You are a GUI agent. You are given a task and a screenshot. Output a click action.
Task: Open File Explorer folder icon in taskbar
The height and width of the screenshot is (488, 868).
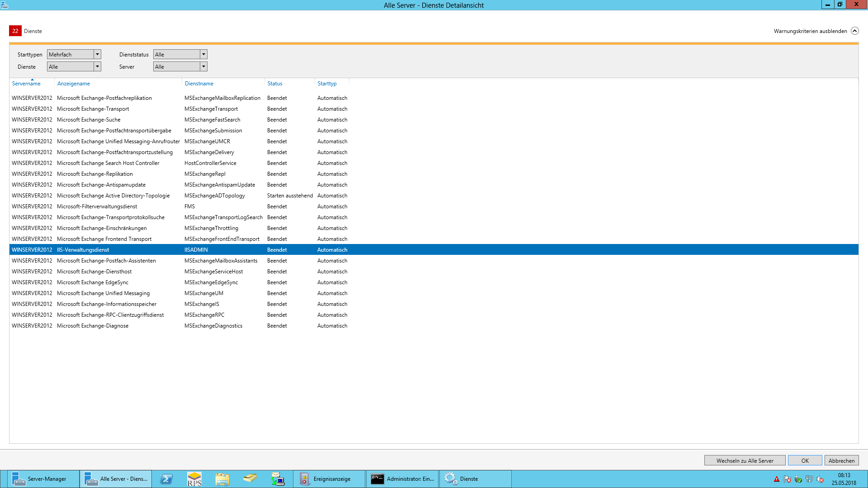click(222, 479)
